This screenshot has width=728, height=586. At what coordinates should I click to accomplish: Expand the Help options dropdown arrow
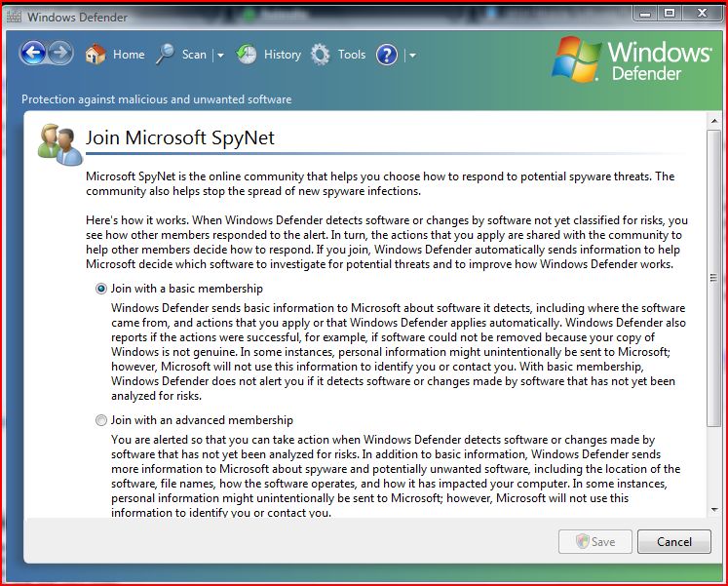tap(412, 56)
